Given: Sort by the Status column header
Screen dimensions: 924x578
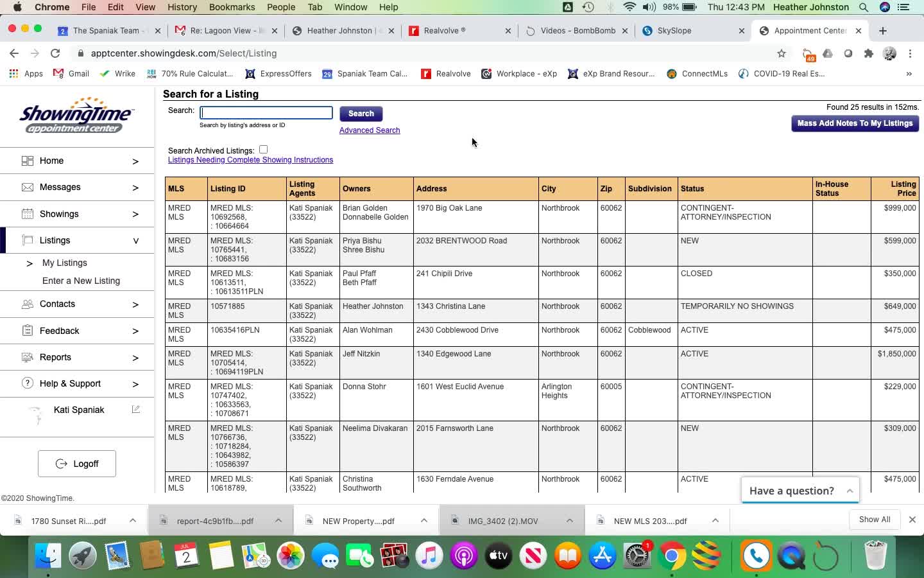Looking at the screenshot, I should coord(746,189).
